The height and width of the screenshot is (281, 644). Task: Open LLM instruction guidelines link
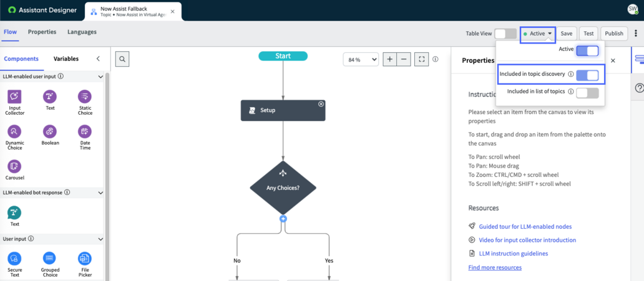pyautogui.click(x=514, y=254)
